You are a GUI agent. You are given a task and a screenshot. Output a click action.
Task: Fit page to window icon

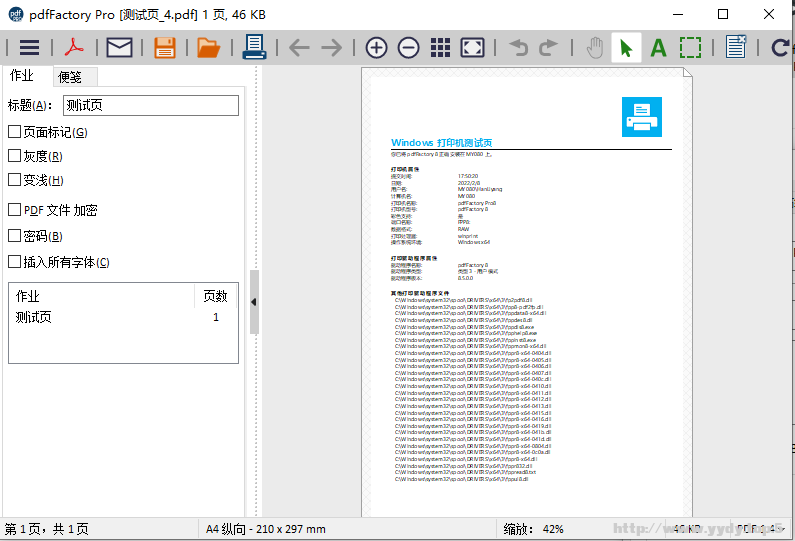(472, 48)
